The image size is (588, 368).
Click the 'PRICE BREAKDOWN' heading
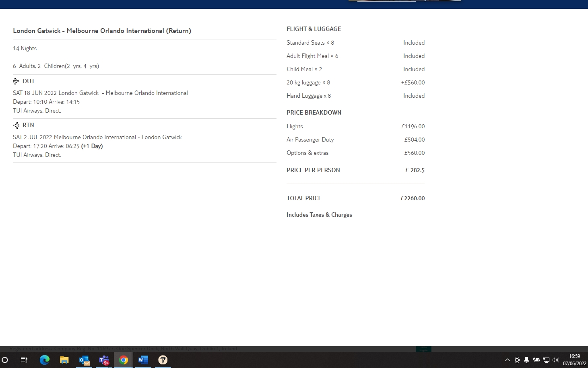[314, 113]
